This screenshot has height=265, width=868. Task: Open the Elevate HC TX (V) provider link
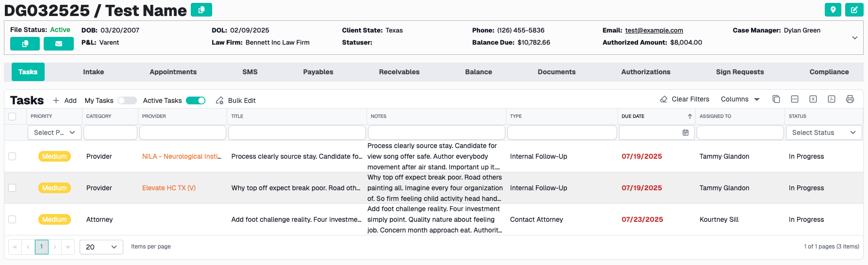[x=169, y=188]
